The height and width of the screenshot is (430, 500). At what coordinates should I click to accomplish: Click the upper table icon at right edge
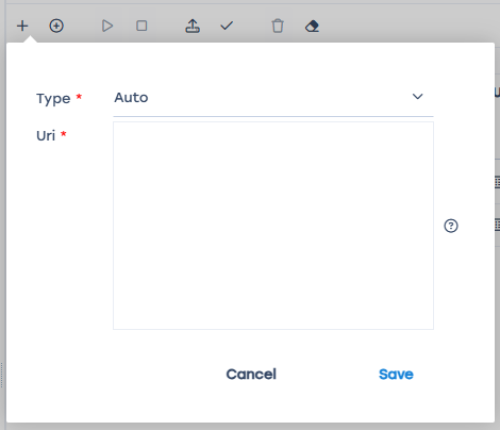point(497,182)
